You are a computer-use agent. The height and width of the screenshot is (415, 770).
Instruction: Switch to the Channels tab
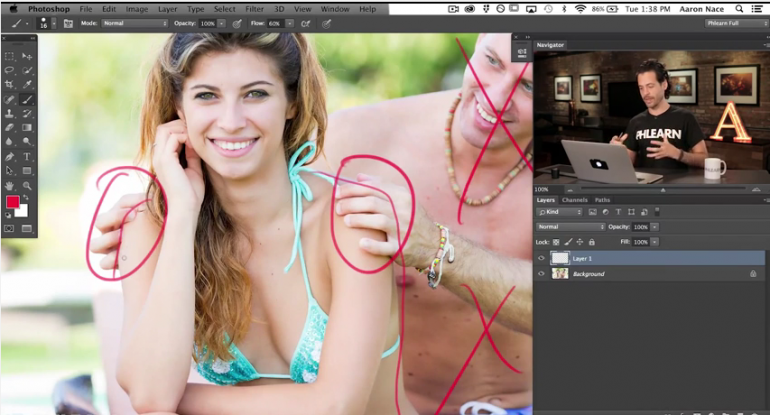(574, 200)
